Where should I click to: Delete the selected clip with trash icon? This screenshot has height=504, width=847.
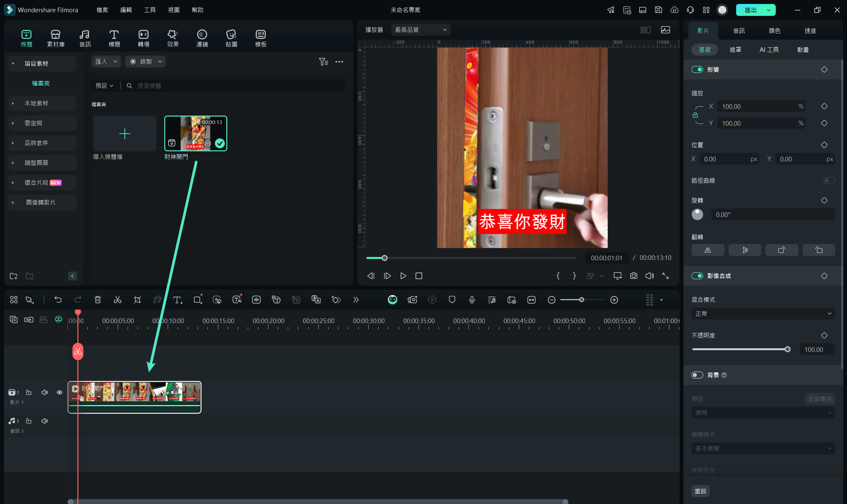(x=98, y=300)
